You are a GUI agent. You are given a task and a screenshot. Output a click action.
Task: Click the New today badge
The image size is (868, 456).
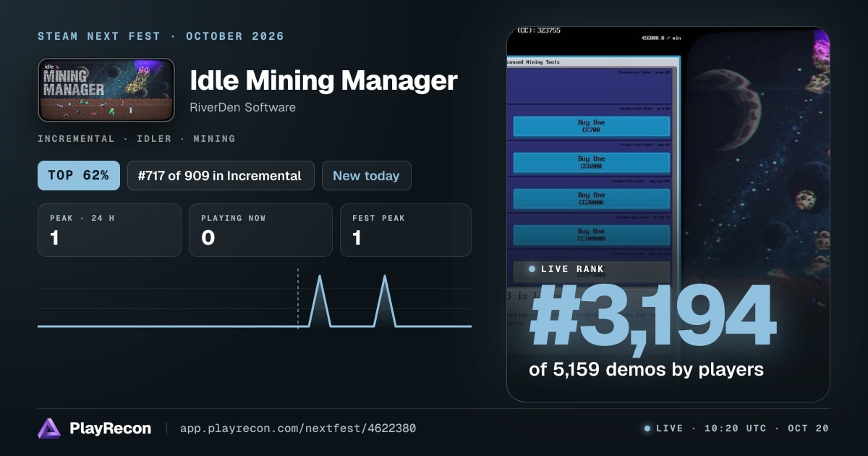[x=366, y=176]
